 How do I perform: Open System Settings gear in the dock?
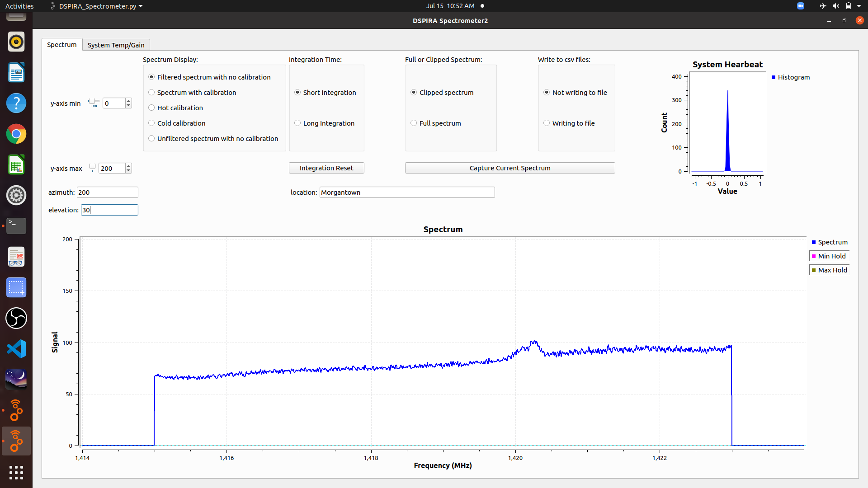(x=16, y=196)
